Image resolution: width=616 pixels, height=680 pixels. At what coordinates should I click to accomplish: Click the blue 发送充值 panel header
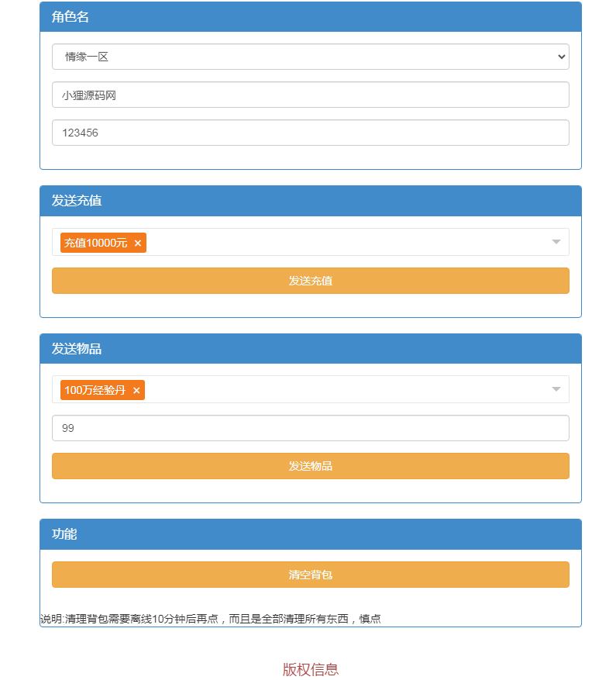pos(310,201)
